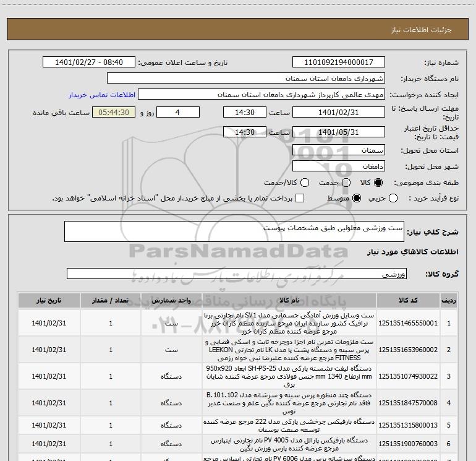
Task: Click the واحد شمارش column header
Action: coord(171,301)
